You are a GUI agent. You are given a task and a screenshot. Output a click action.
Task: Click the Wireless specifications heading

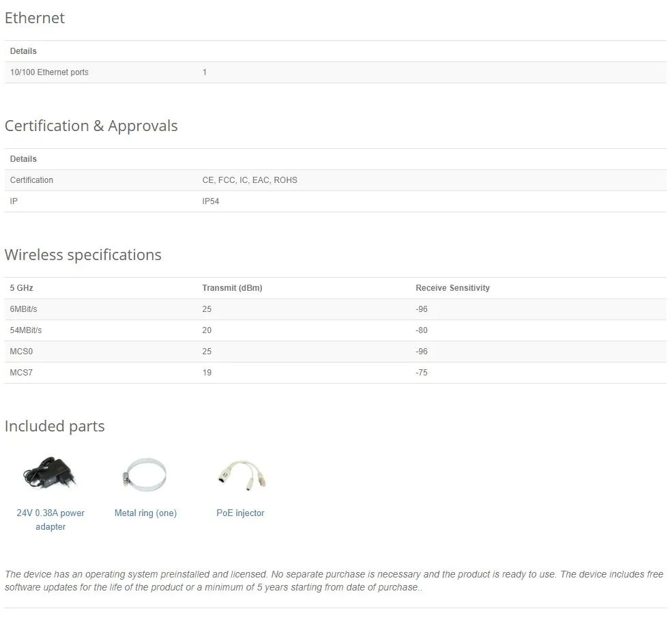[x=83, y=255]
